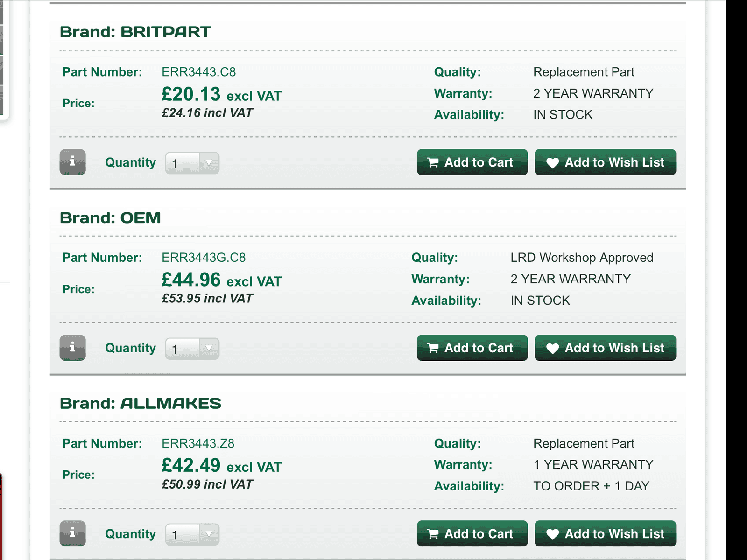747x560 pixels.
Task: Click the £53.95 incl VAT price
Action: (x=207, y=299)
